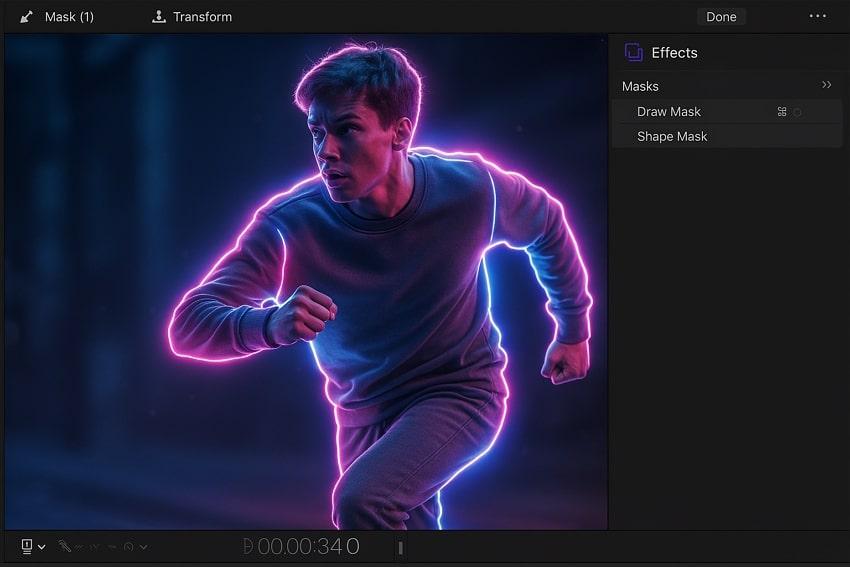Select the Effects panel title

point(674,53)
